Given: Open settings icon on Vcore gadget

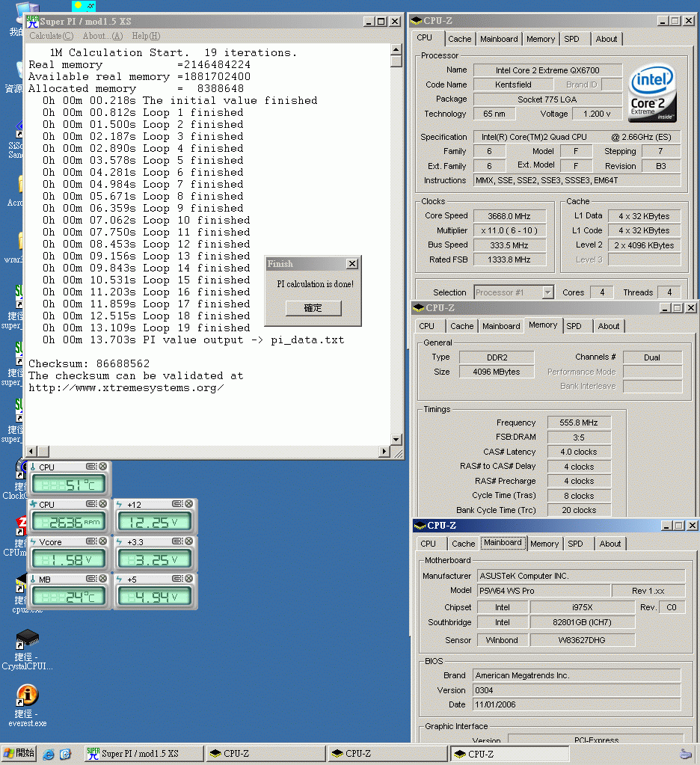Looking at the screenshot, I should 91,541.
